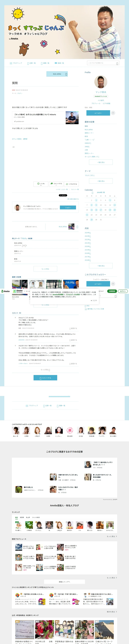Open ブログトップ in the top navigation
Viewport: 129px width, 644px height.
16,63
